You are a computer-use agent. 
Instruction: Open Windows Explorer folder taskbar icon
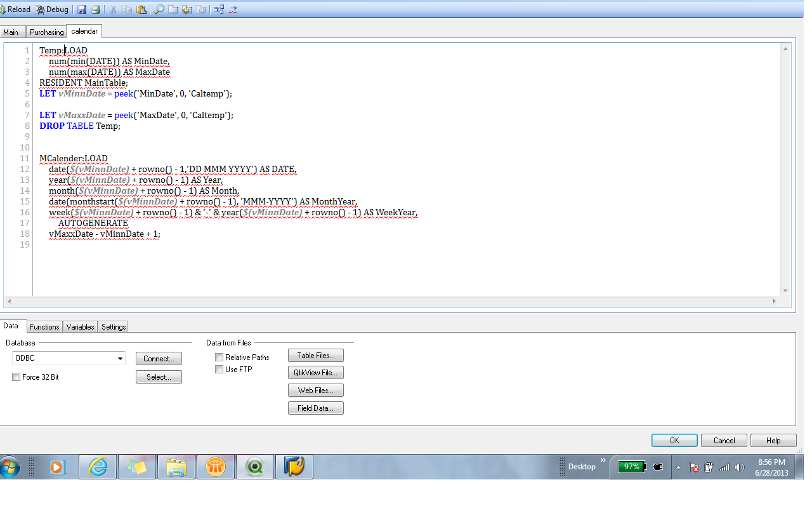[176, 467]
